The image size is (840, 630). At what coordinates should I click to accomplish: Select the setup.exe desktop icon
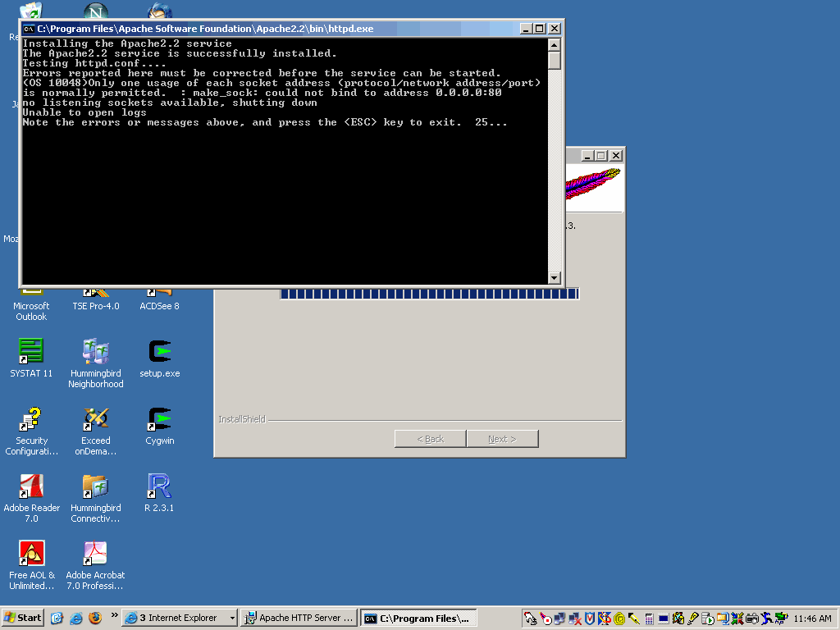[x=160, y=358]
